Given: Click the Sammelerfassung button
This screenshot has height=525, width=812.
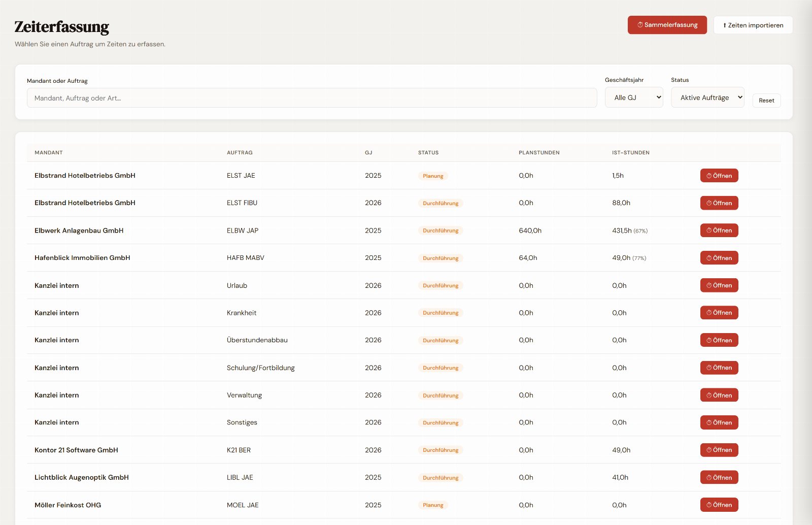Looking at the screenshot, I should click(667, 25).
